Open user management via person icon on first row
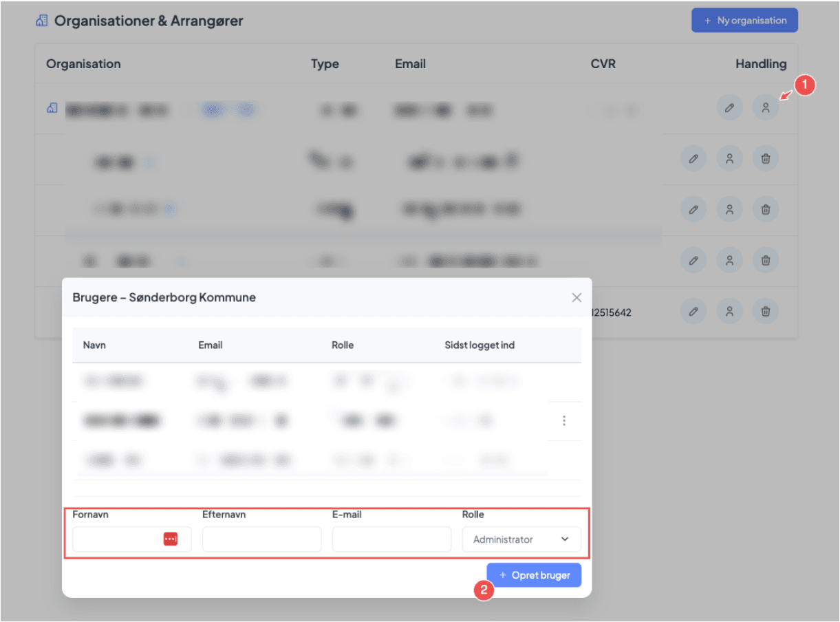840x622 pixels. (765, 107)
